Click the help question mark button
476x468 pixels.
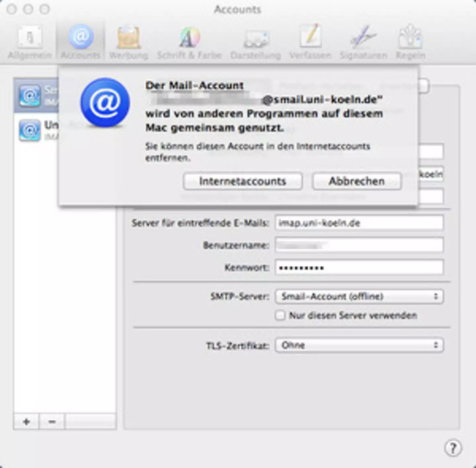point(453,448)
